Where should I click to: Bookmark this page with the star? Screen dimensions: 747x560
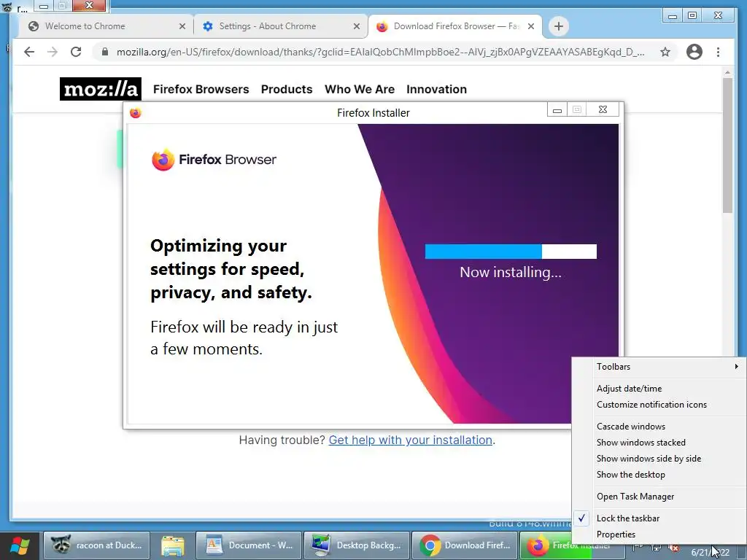pyautogui.click(x=665, y=52)
